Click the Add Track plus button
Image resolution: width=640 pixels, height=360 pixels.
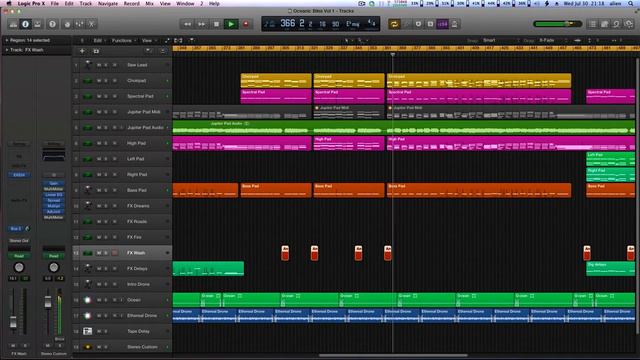click(82, 51)
